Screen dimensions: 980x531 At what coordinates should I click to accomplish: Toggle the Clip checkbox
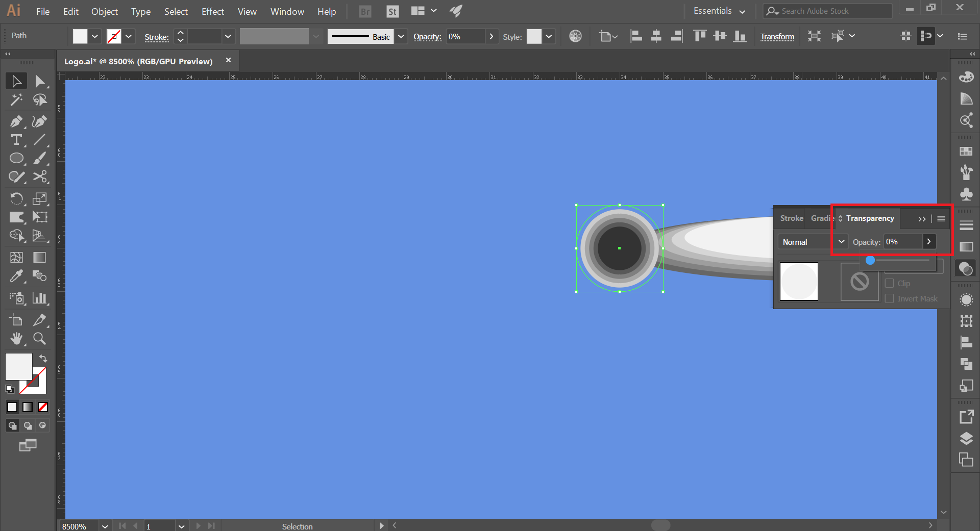[890, 283]
